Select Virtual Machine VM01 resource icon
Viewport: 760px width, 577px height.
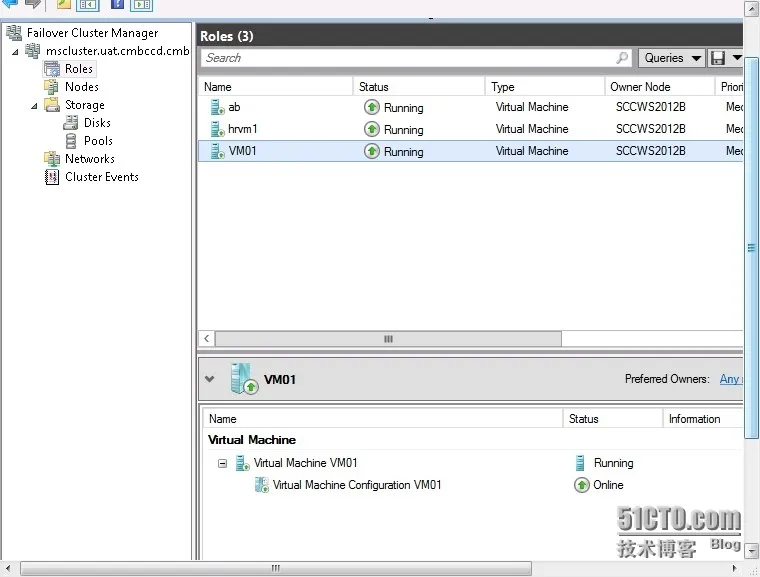point(242,463)
